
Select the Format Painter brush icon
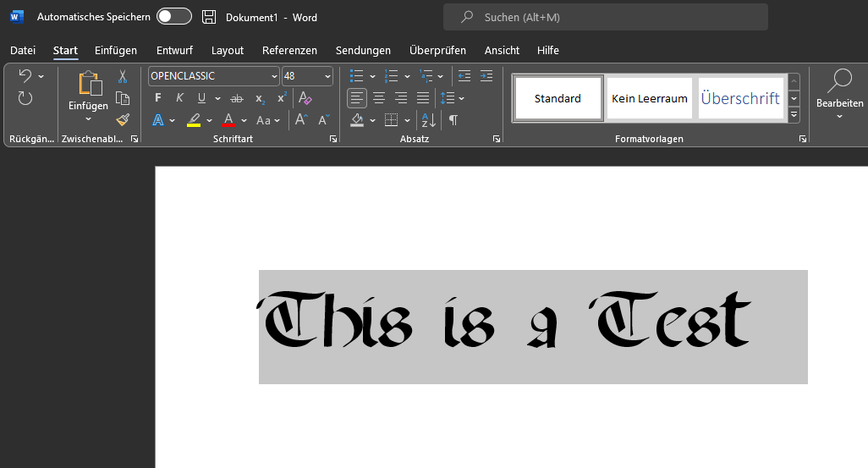[123, 119]
